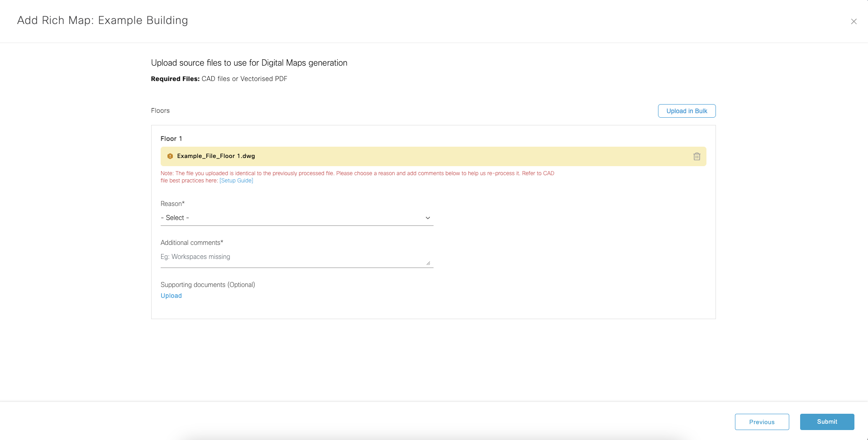
Task: Click the Floors section label
Action: pos(160,111)
